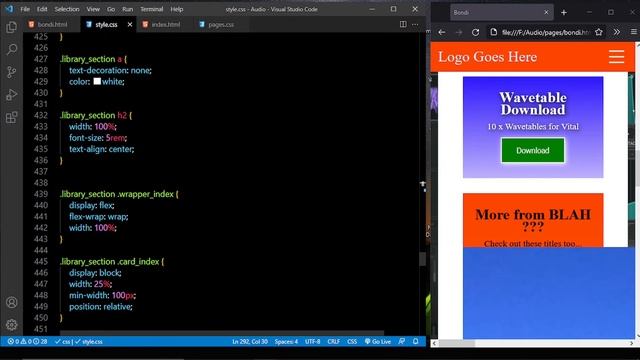Click the Logo Goes Here link

coord(487,57)
